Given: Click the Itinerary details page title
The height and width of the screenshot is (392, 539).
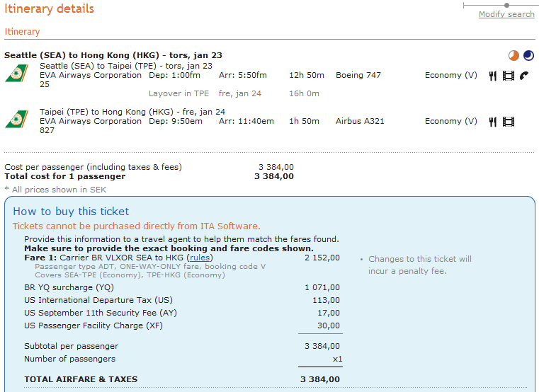Looking at the screenshot, I should click(49, 8).
